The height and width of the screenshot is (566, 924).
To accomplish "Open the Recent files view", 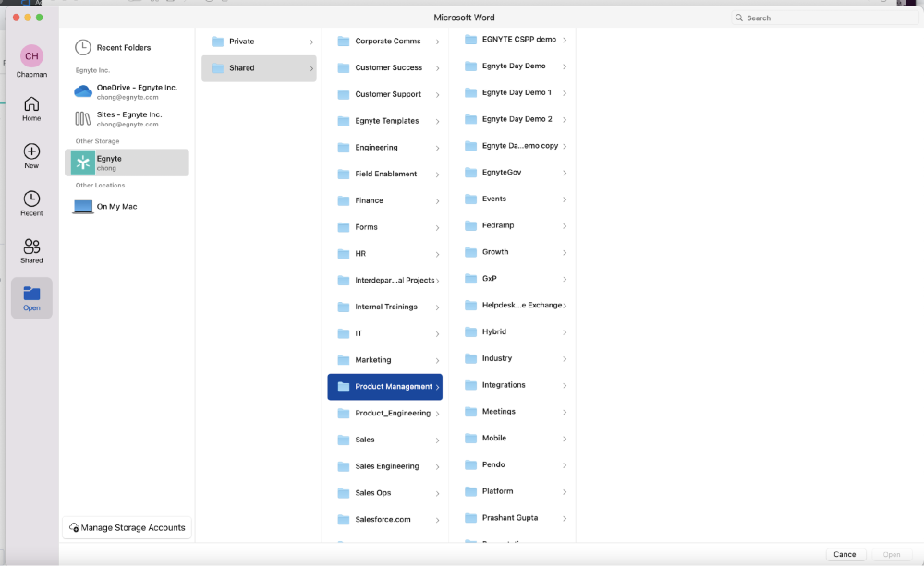I will click(x=31, y=203).
